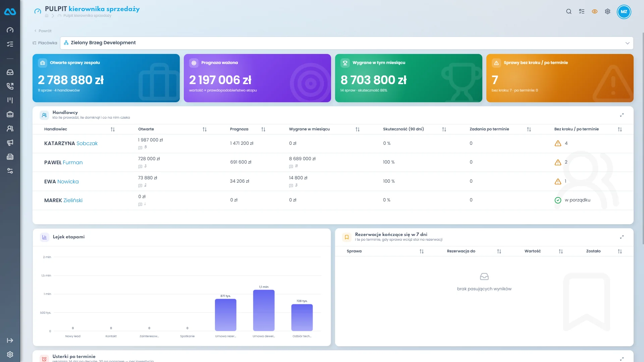644x362 pixels.
Task: Open buildings icon in sidebar
Action: [10, 157]
